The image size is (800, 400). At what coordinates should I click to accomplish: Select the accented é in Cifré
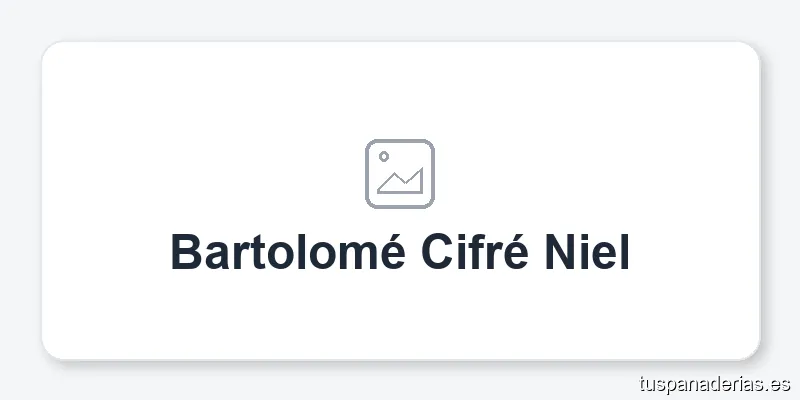tap(514, 252)
